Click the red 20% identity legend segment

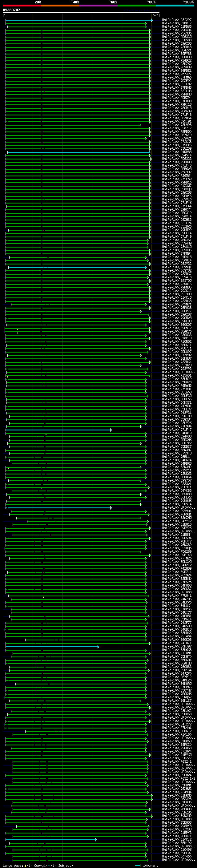point(22,6)
